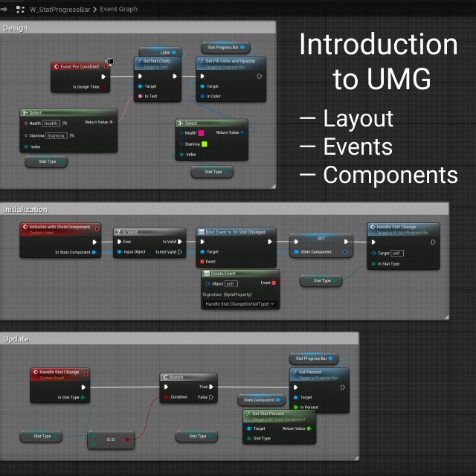
Task: Select the Update comment box header
Action: coord(179,339)
